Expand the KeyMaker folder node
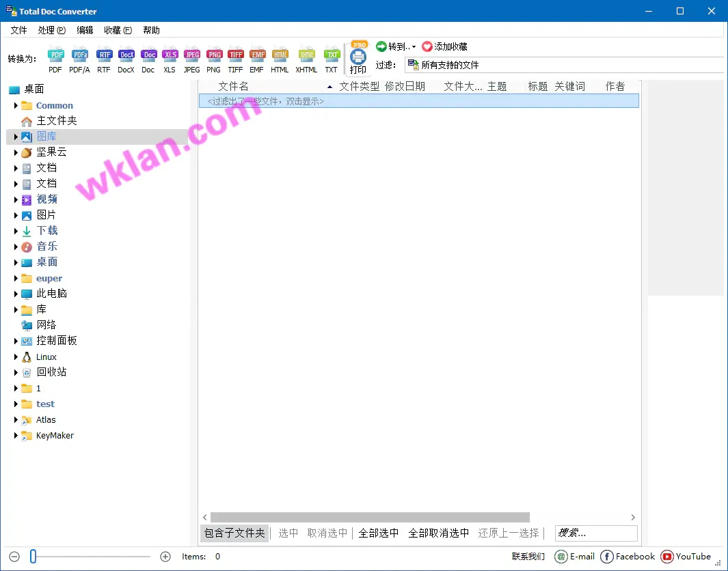The height and width of the screenshot is (571, 728). coord(15,435)
